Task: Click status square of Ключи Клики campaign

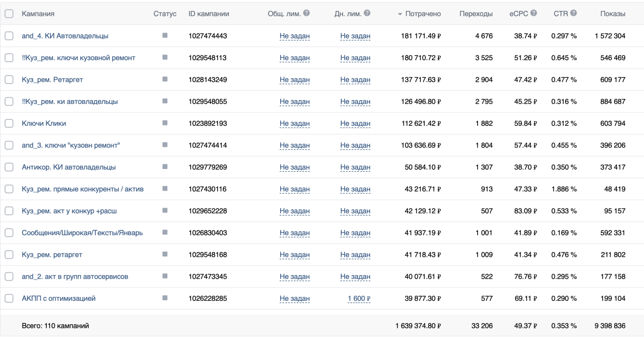Action: [165, 123]
